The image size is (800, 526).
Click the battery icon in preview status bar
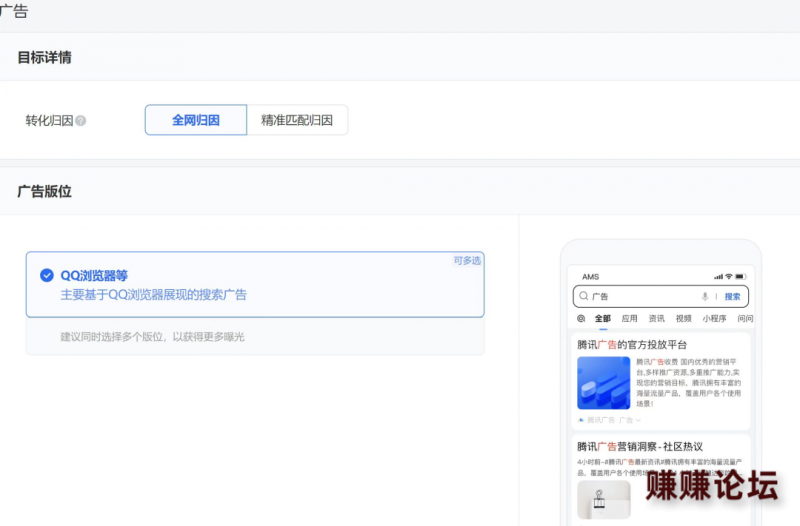740,277
